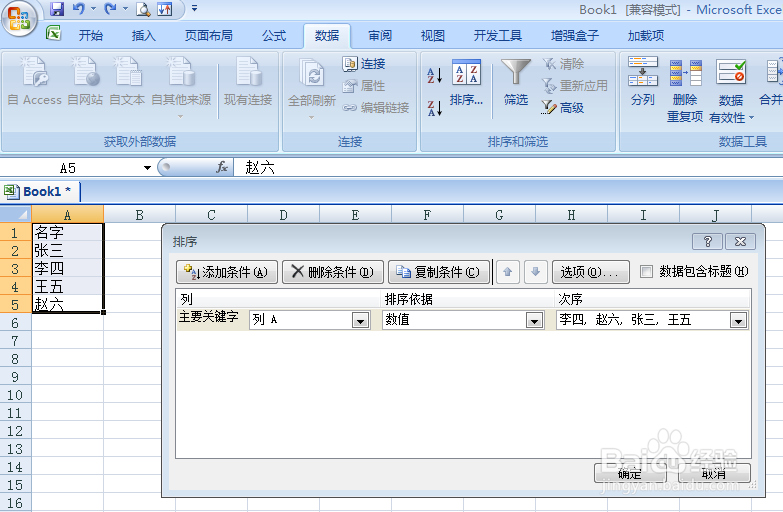The height and width of the screenshot is (512, 783).
Task: Open 属性 properties option
Action: (x=364, y=86)
